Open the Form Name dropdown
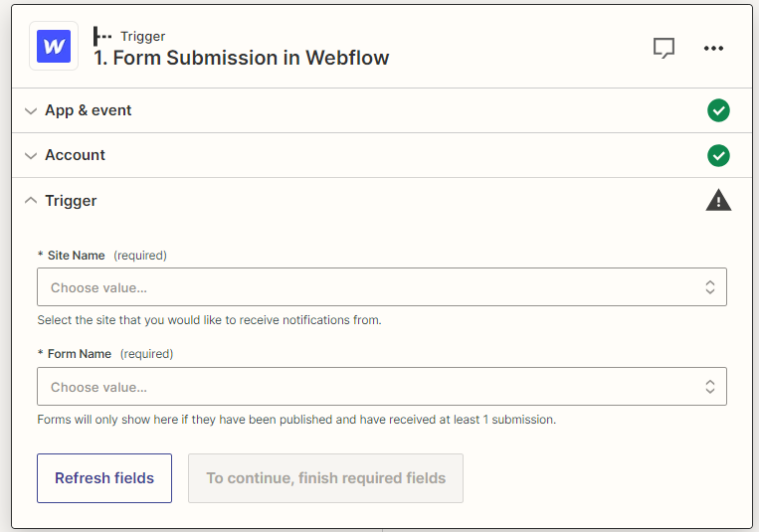Image resolution: width=759 pixels, height=532 pixels. point(368,387)
